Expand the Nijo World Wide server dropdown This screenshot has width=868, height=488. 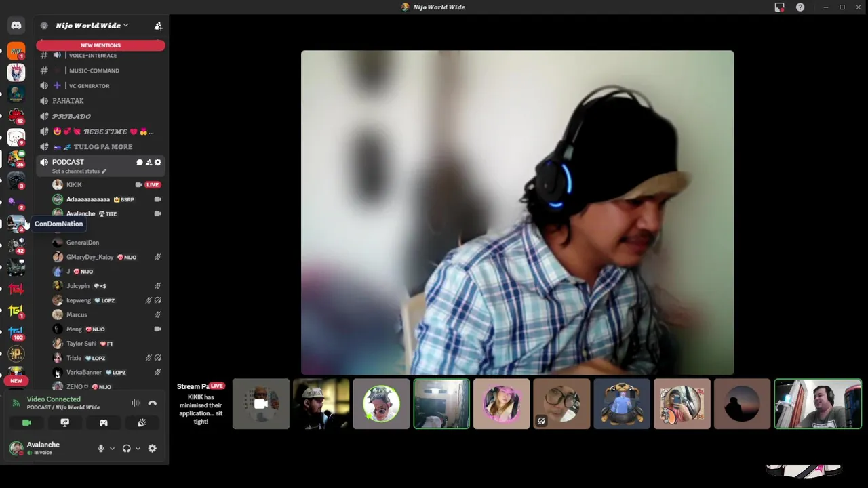click(x=93, y=26)
